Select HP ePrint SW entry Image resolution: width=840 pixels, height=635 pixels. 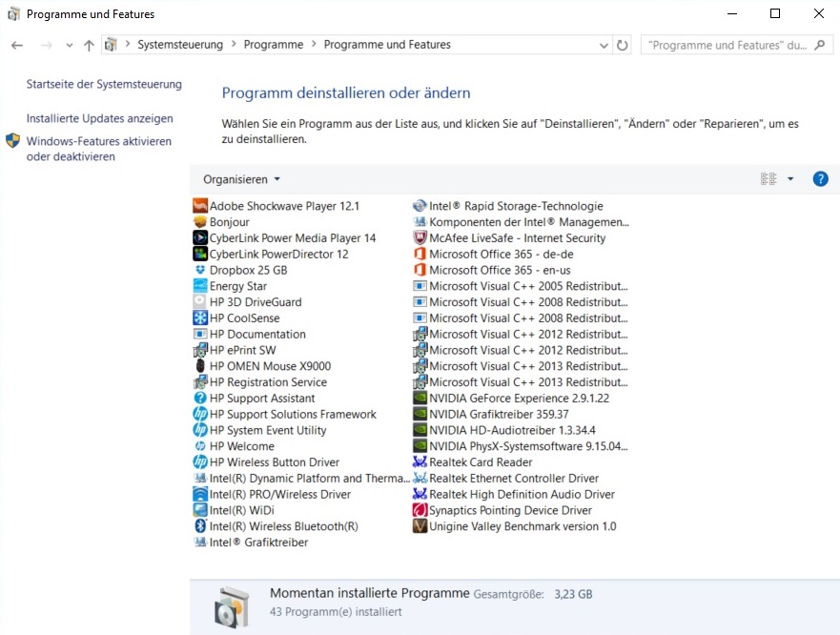point(235,350)
